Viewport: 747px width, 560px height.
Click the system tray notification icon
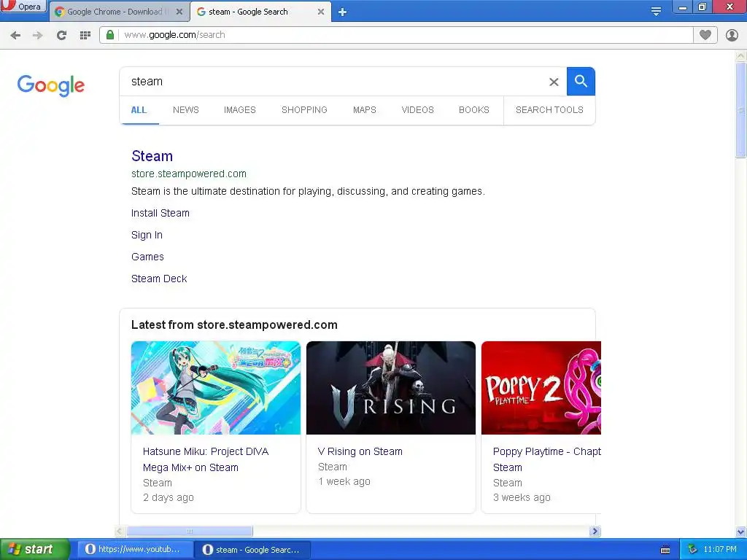(x=692, y=549)
